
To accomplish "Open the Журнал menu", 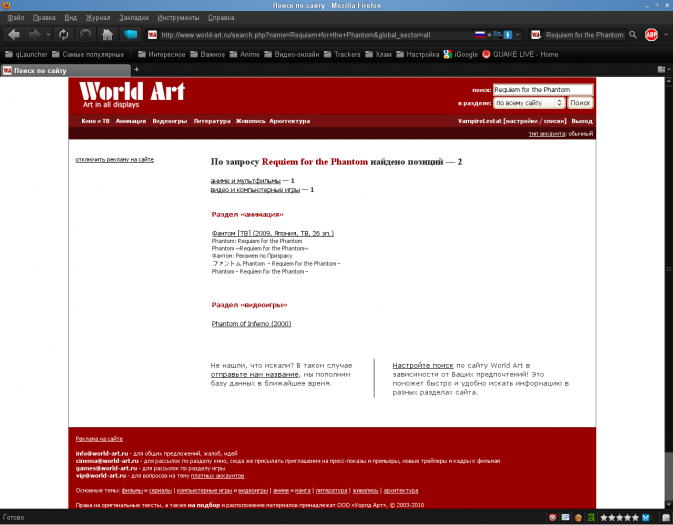I will pyautogui.click(x=98, y=18).
